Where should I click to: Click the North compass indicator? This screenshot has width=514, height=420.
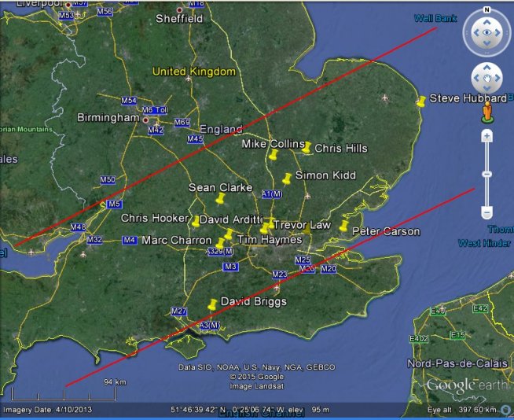tap(486, 9)
